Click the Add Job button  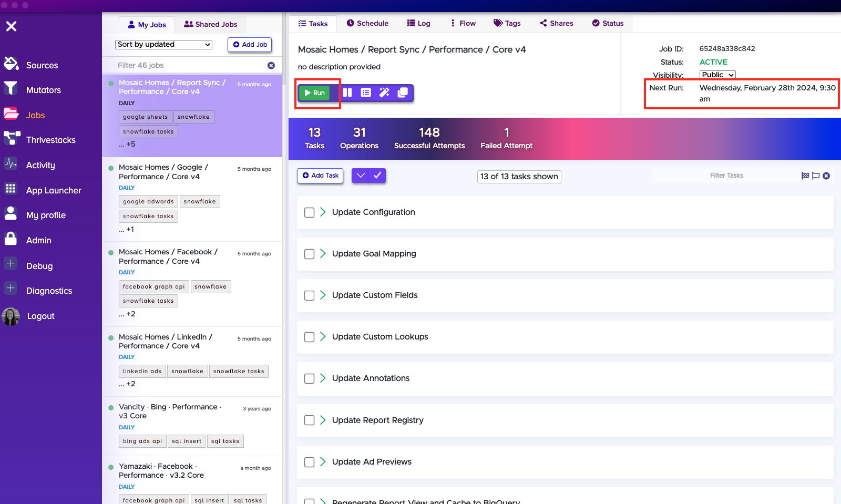250,45
